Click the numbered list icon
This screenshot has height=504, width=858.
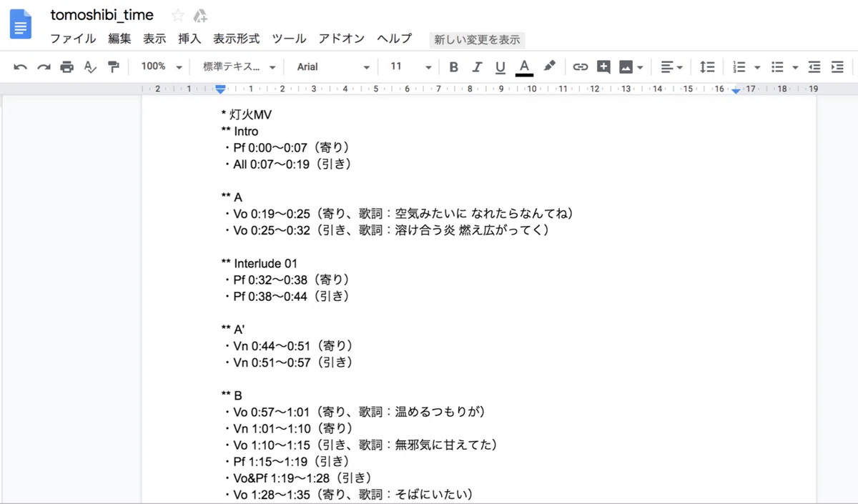pos(739,67)
